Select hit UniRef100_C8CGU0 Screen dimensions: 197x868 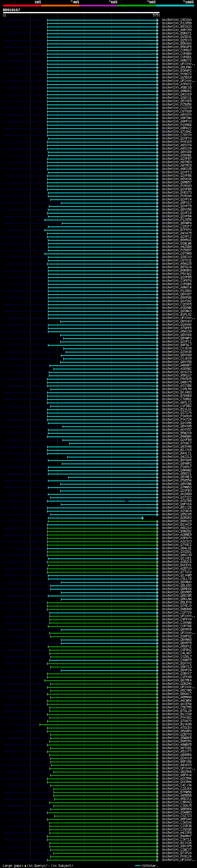(177, 20)
